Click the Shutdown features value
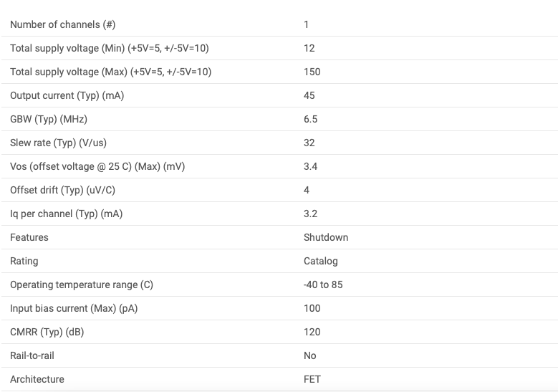The height and width of the screenshot is (392, 558). click(326, 237)
